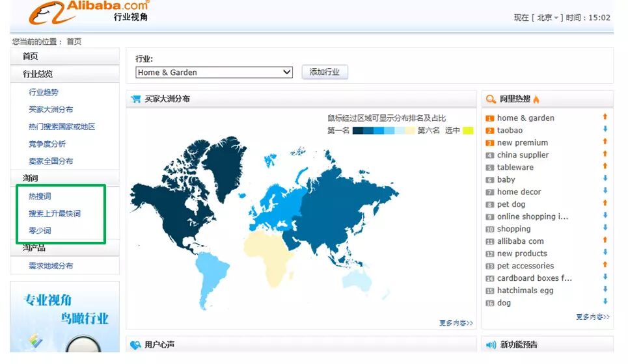
Task: Click hot search term baby
Action: click(x=506, y=179)
